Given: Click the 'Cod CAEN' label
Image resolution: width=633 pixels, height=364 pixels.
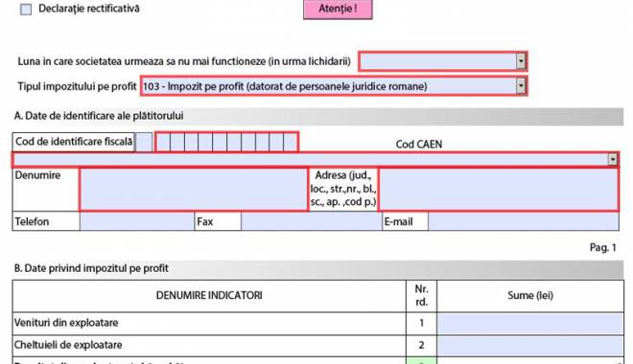Looking at the screenshot, I should click(418, 145).
